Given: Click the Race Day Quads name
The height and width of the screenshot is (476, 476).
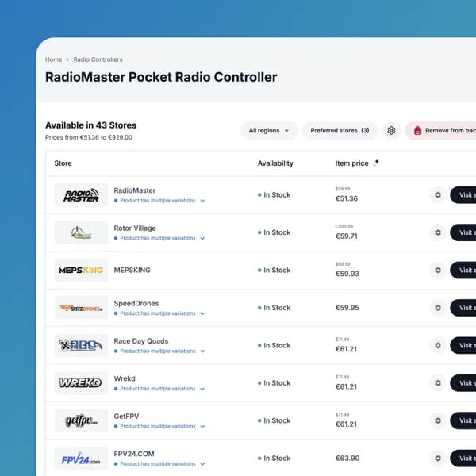Looking at the screenshot, I should [141, 341].
